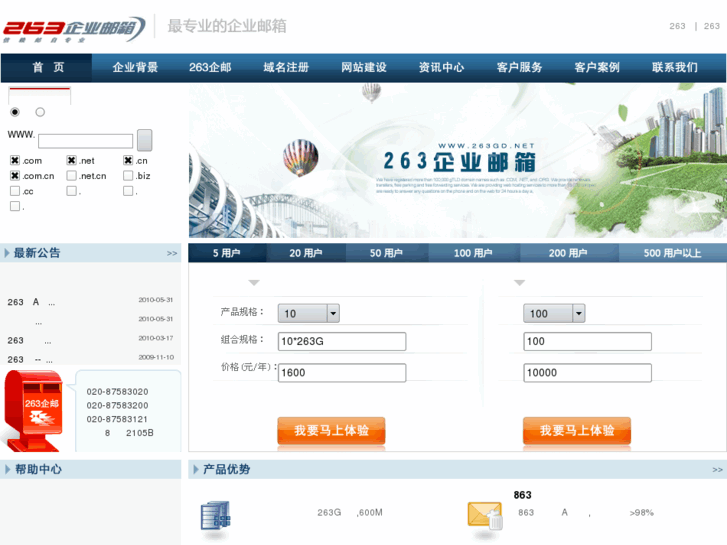This screenshot has width=727, height=545.
Task: Click phone number 020-87583121
Action: click(117, 419)
